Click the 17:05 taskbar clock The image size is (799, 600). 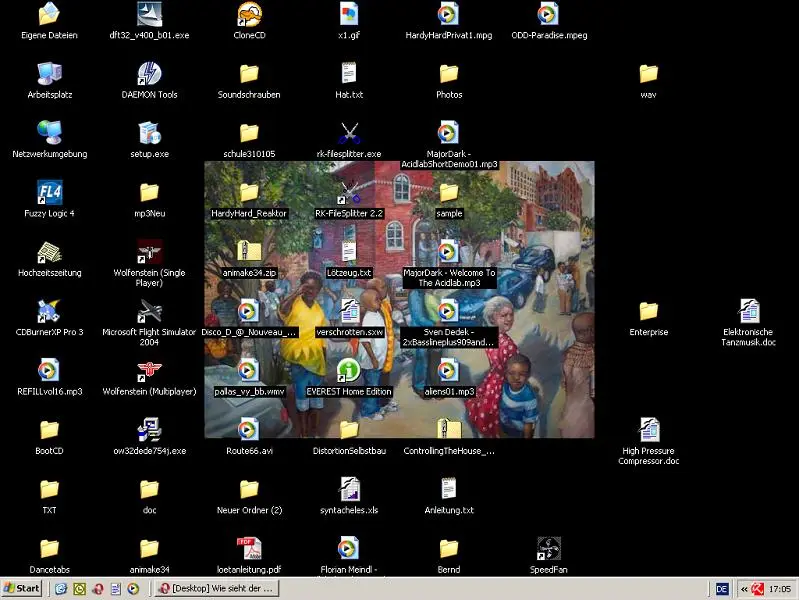[x=780, y=589]
